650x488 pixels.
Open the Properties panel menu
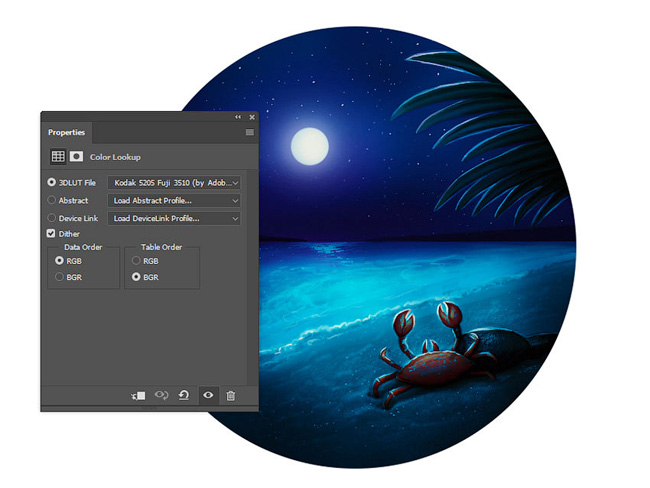250,132
